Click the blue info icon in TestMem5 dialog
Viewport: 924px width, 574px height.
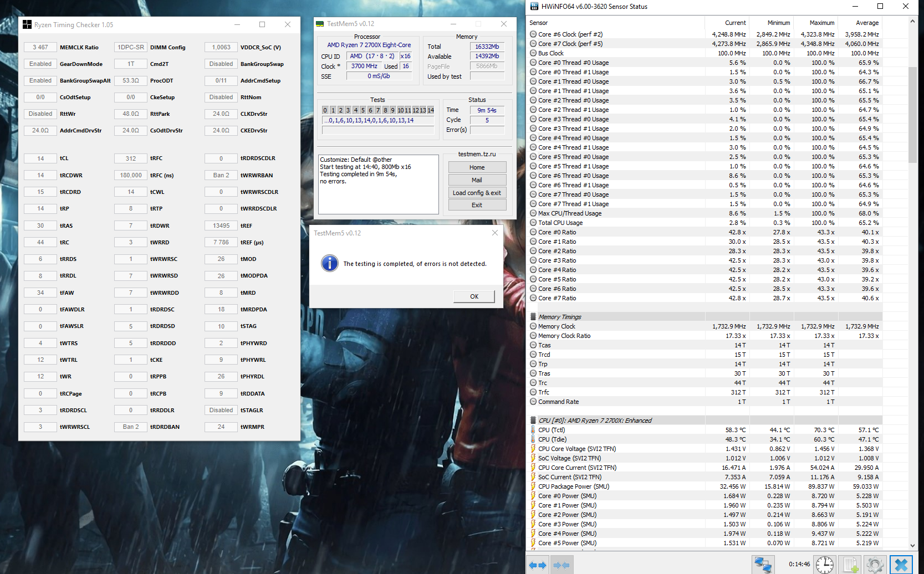(x=330, y=263)
